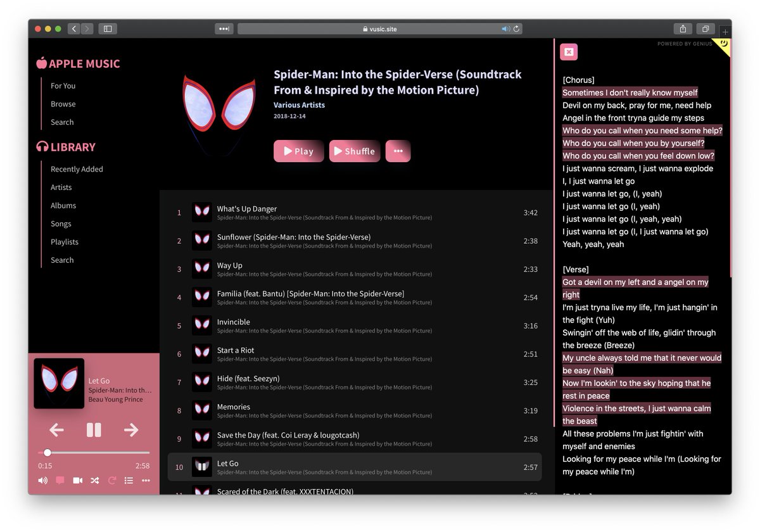Play track Save the Day
Screen dimensions: 760x532
(x=355, y=439)
